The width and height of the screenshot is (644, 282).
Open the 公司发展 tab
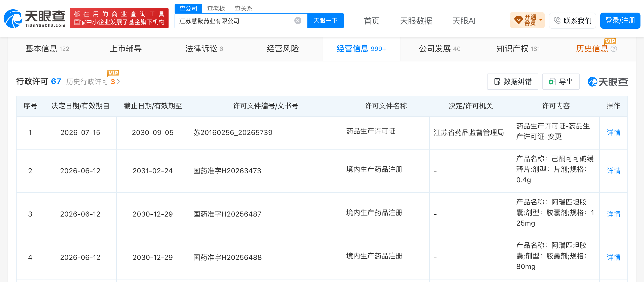coord(440,49)
